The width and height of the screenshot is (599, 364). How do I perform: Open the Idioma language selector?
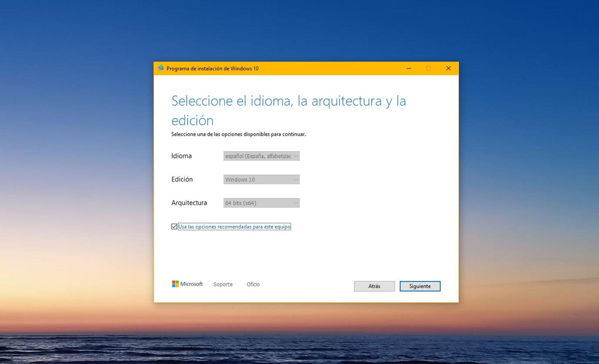coord(261,156)
